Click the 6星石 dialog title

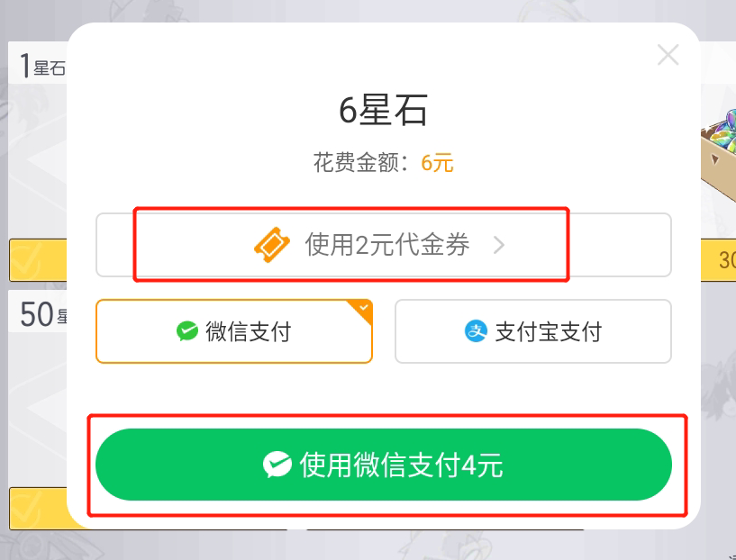tap(384, 111)
